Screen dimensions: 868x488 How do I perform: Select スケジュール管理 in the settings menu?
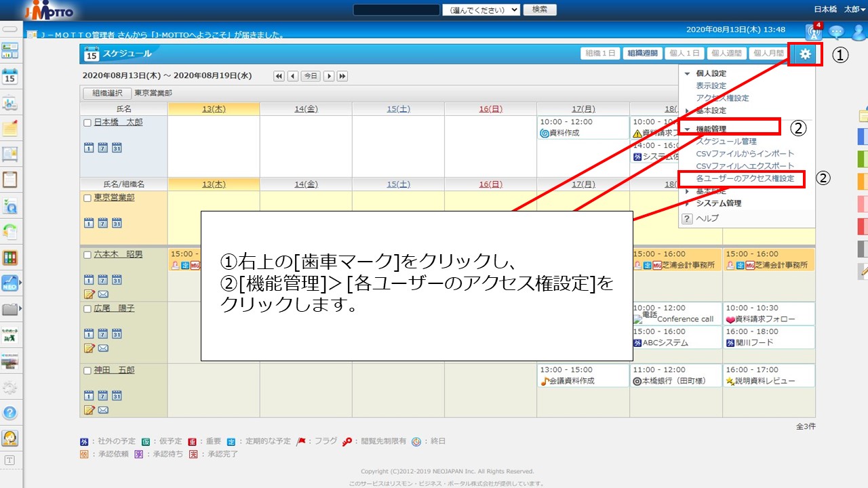tap(726, 142)
